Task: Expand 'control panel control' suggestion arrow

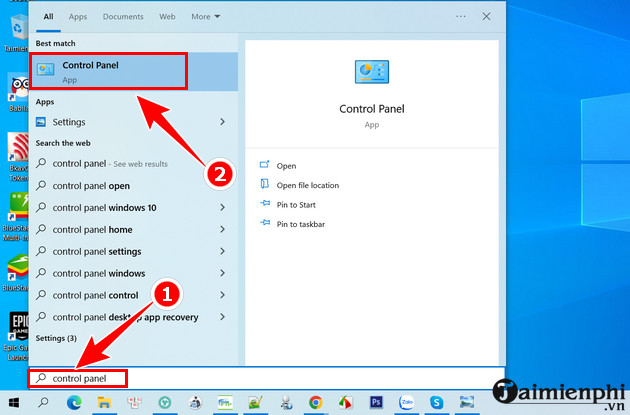Action: tap(222, 295)
